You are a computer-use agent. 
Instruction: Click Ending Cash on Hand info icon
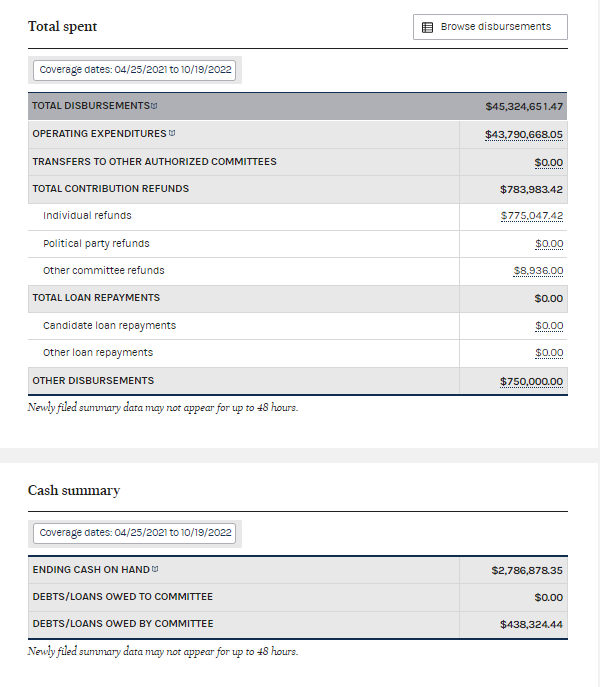click(x=155, y=570)
